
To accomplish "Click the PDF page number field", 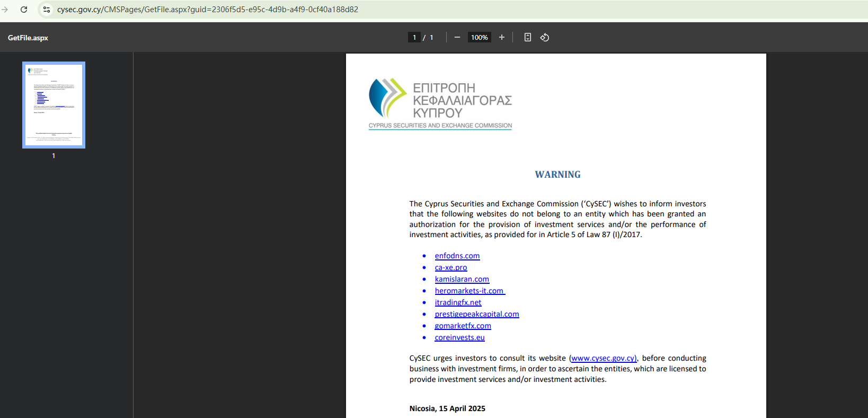I will point(414,37).
